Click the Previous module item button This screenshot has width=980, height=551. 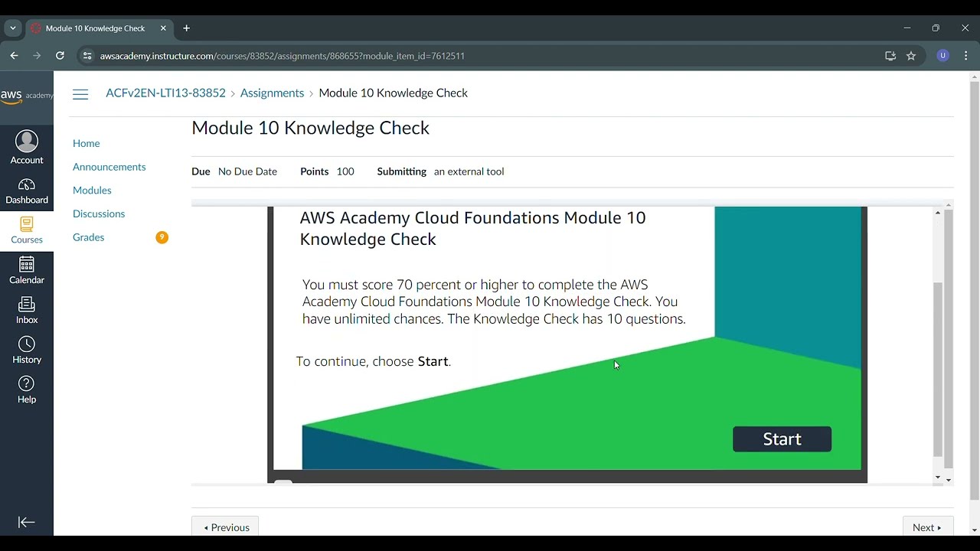point(226,527)
